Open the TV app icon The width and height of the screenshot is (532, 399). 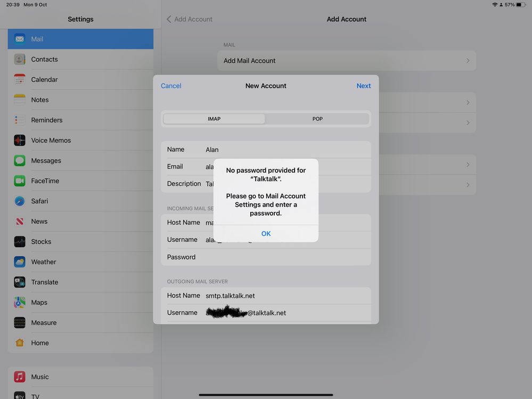[x=20, y=395]
